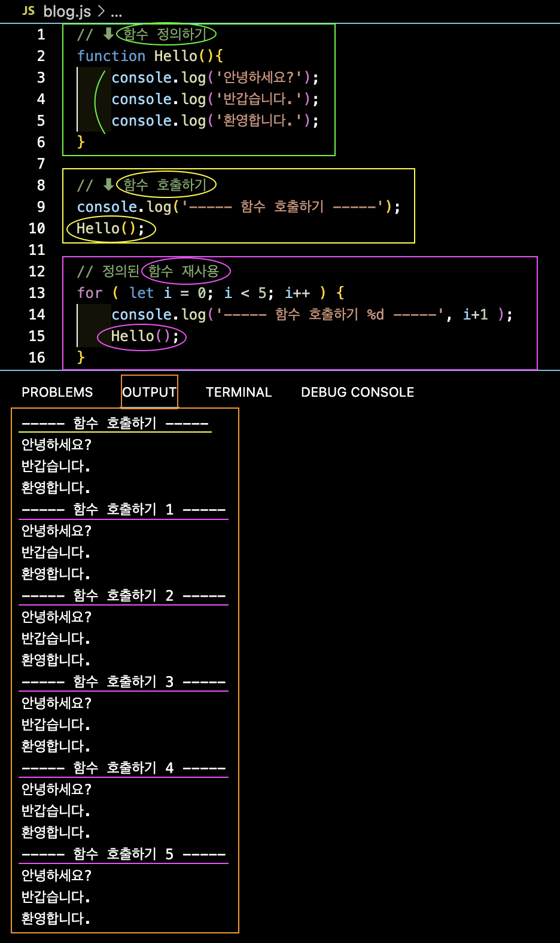This screenshot has height=943, width=560.
Task: Click line number 7 in the gutter
Action: point(41,164)
